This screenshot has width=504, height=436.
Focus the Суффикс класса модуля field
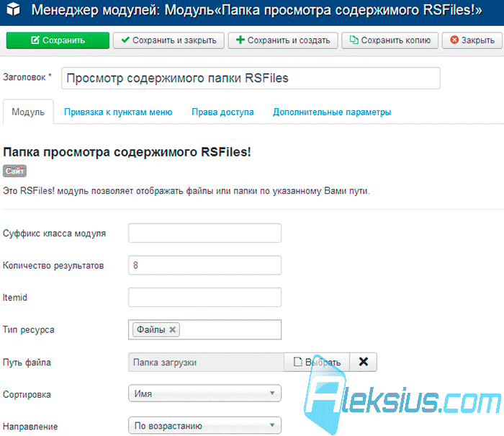click(x=204, y=233)
